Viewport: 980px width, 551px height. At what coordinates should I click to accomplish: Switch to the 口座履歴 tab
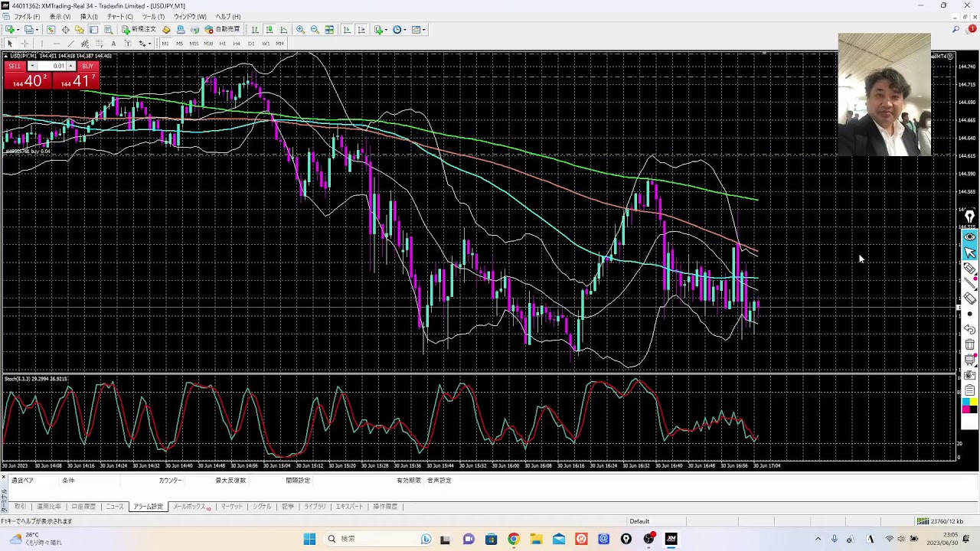click(x=83, y=507)
